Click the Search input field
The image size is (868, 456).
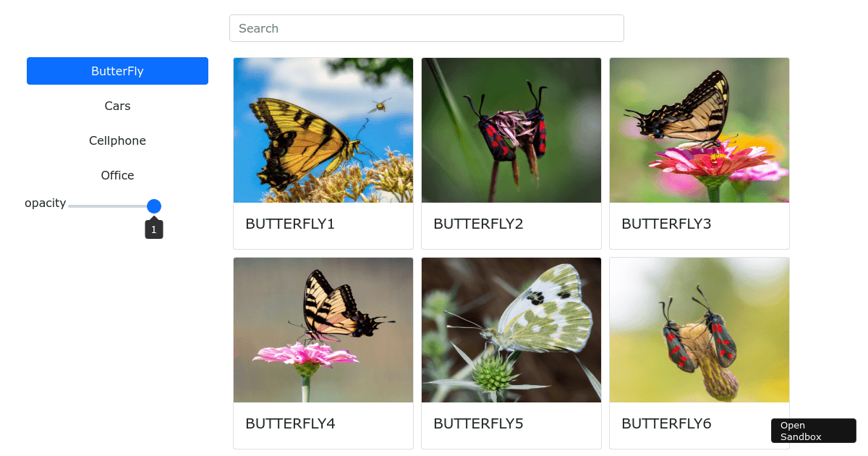(427, 28)
